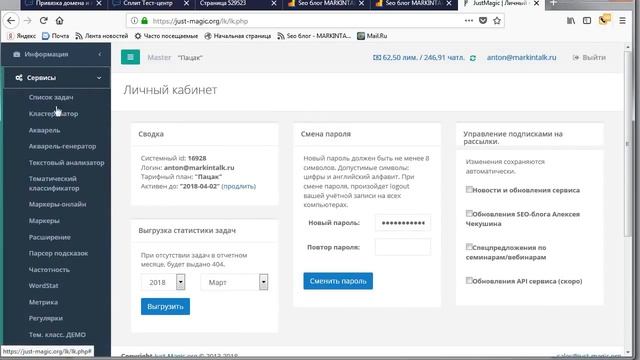
Task: Reload the page with refresh icon
Action: 44,20
